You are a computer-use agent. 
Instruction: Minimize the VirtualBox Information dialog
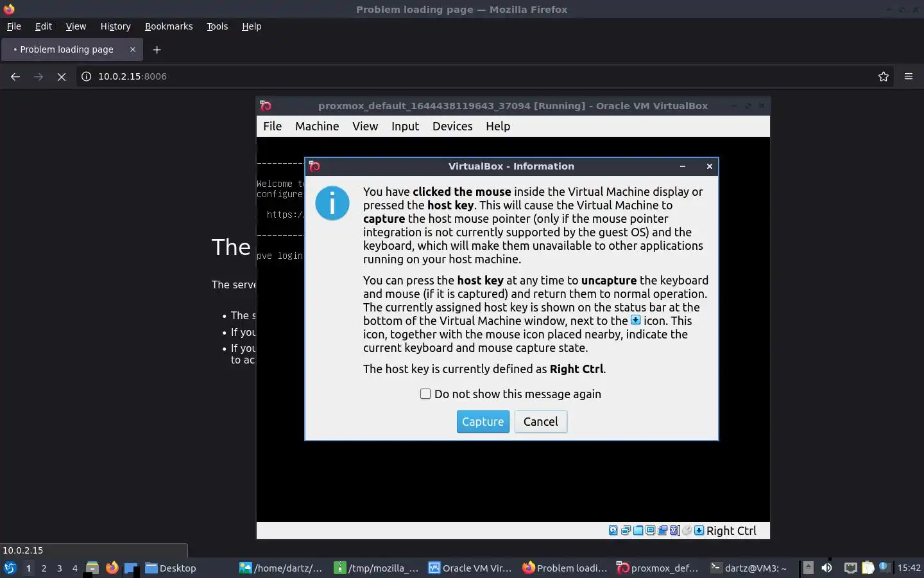click(683, 166)
